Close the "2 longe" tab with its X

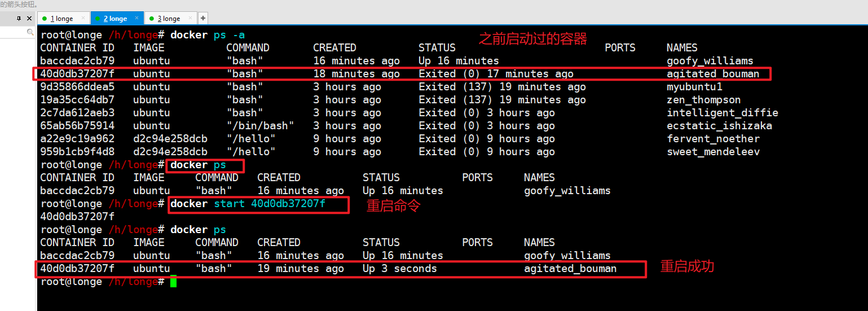tap(138, 19)
